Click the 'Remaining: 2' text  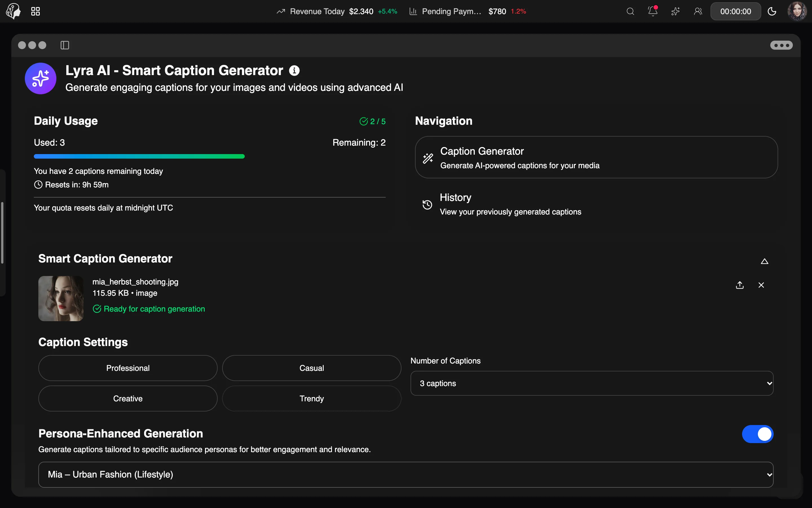pos(359,143)
